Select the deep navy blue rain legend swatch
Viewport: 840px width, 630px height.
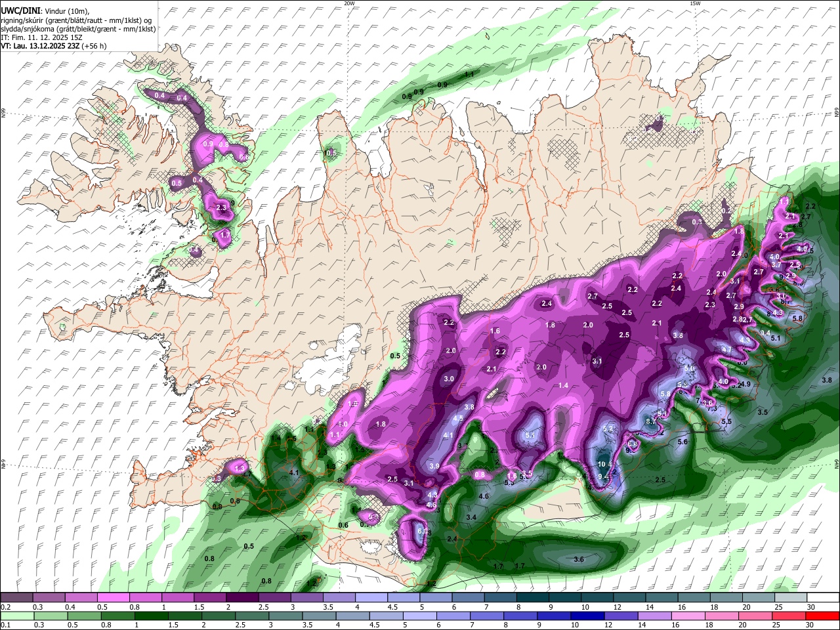point(587,616)
